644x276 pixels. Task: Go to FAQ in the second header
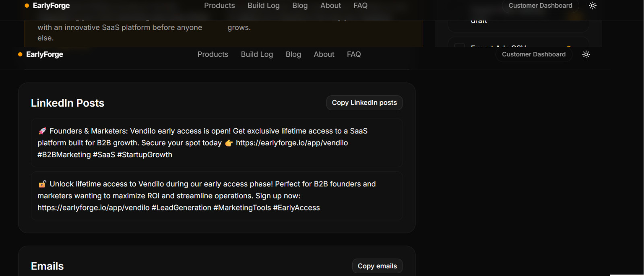[354, 54]
